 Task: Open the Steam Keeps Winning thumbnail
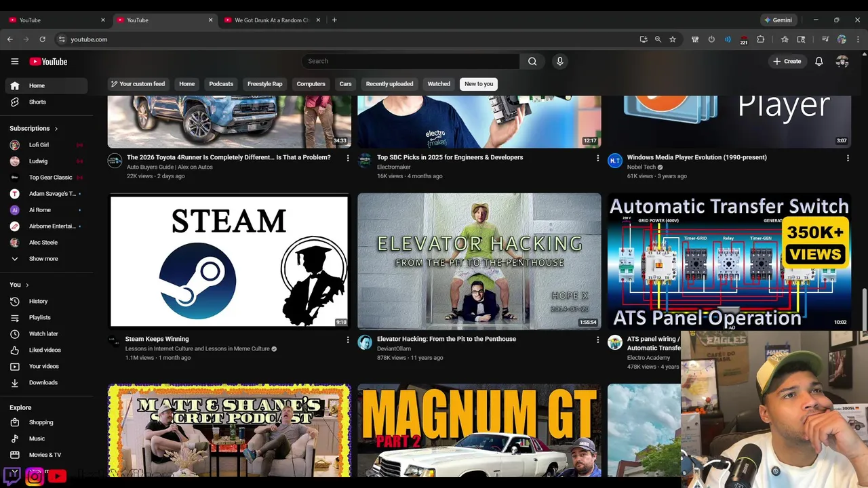click(x=229, y=261)
